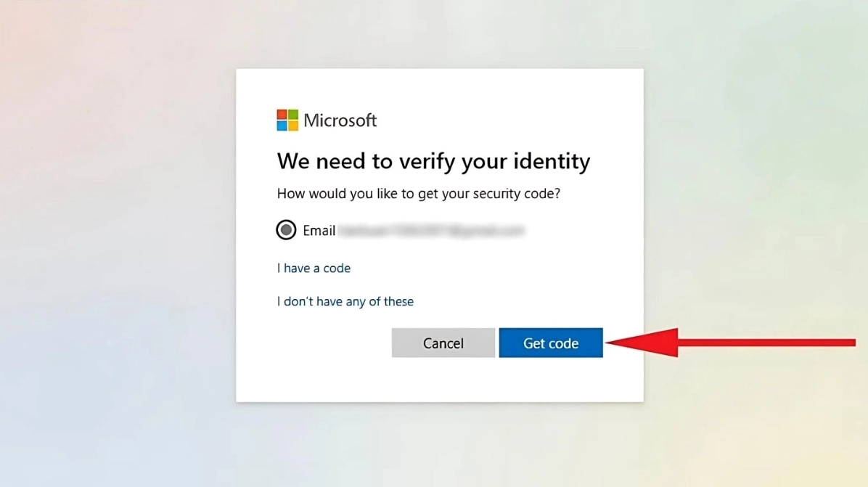868x487 pixels.
Task: Cancel the identity verification dialog
Action: [x=443, y=343]
